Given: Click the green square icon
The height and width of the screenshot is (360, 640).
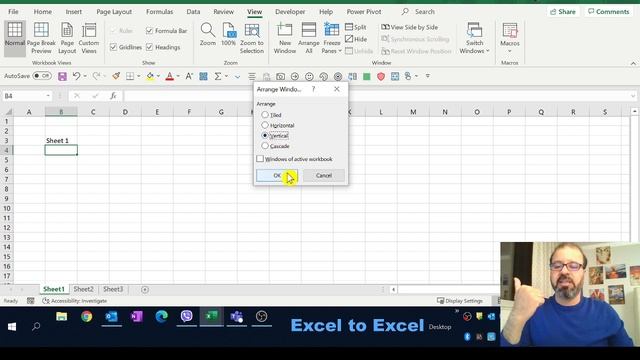Looking at the screenshot, I should [x=367, y=76].
